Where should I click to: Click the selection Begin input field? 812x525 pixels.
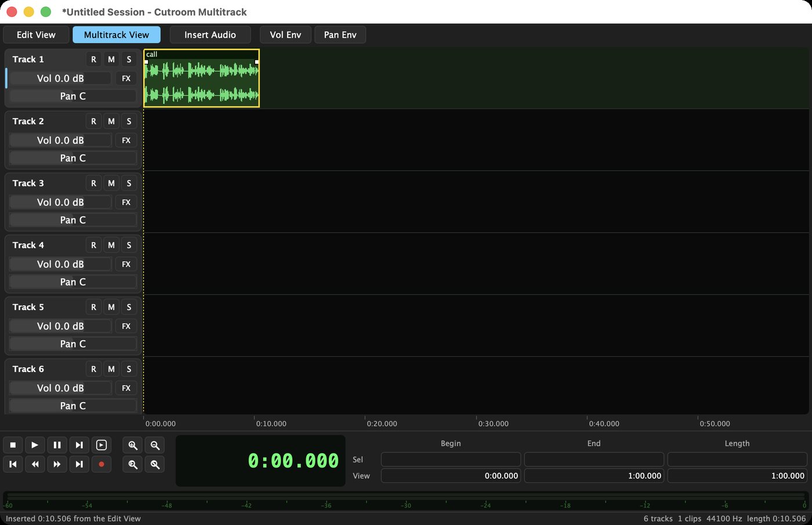coord(451,460)
